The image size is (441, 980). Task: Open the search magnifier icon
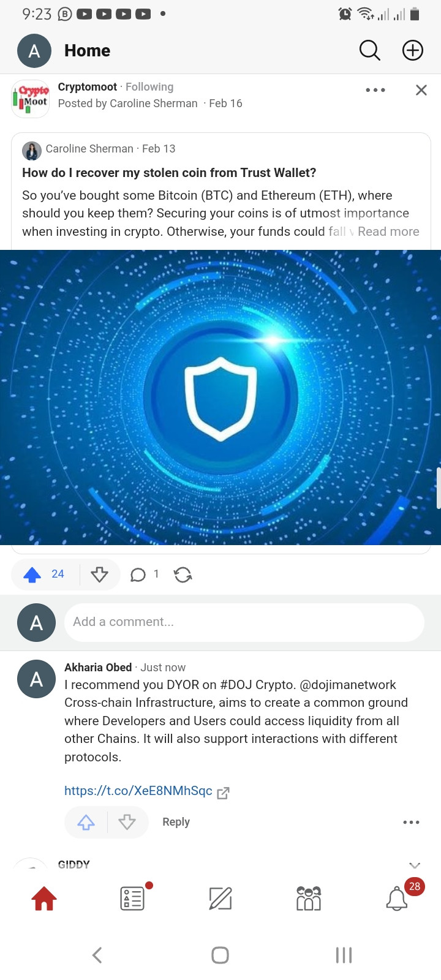[369, 51]
